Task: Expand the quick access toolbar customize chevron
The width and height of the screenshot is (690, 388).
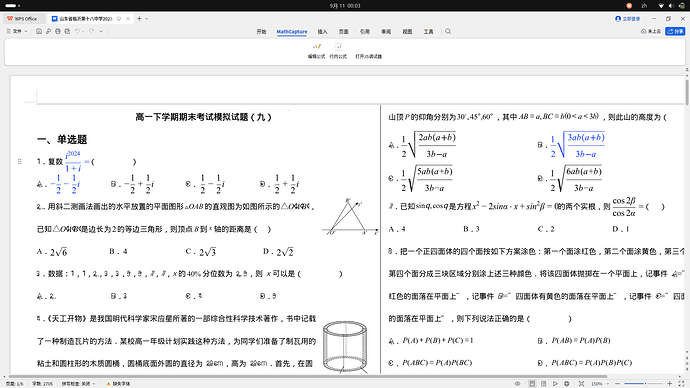Action: coord(101,31)
